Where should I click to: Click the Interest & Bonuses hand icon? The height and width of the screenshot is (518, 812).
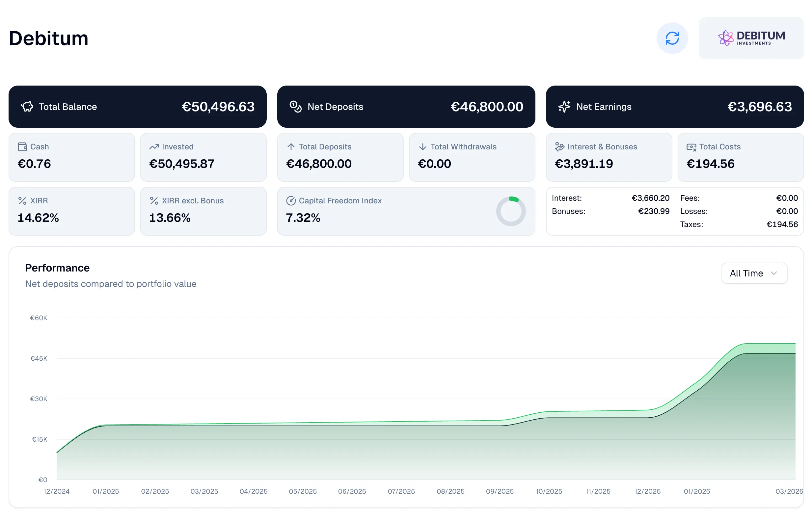(x=559, y=146)
